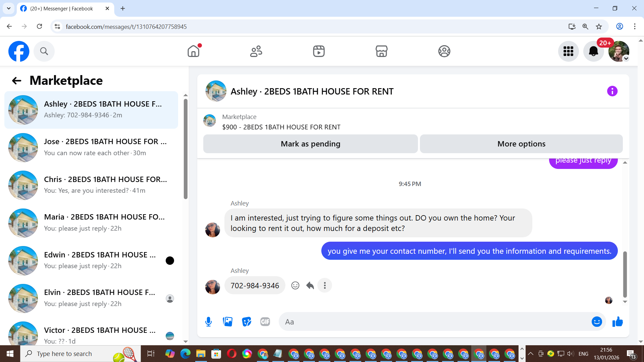This screenshot has width=644, height=362.
Task: Click the More options button
Action: tap(521, 144)
